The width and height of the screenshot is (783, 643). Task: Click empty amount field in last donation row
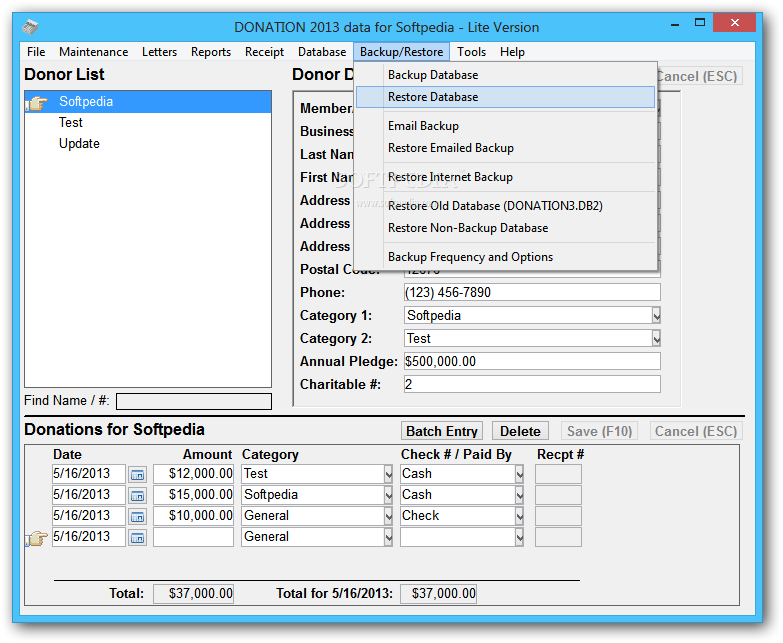[x=193, y=537]
